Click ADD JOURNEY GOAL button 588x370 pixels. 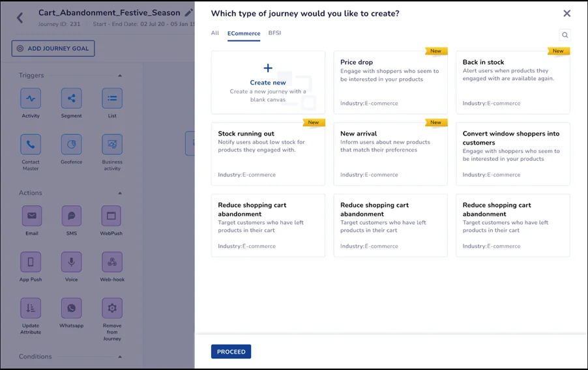tap(53, 48)
